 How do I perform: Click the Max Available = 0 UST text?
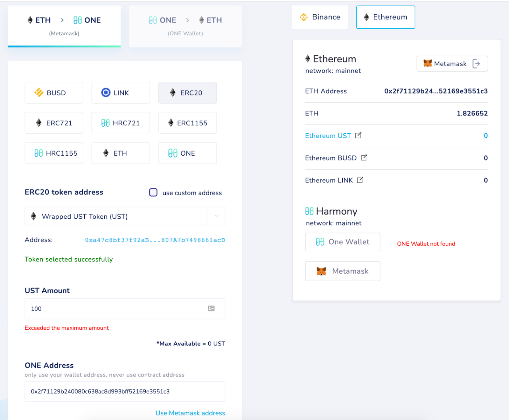(x=191, y=344)
